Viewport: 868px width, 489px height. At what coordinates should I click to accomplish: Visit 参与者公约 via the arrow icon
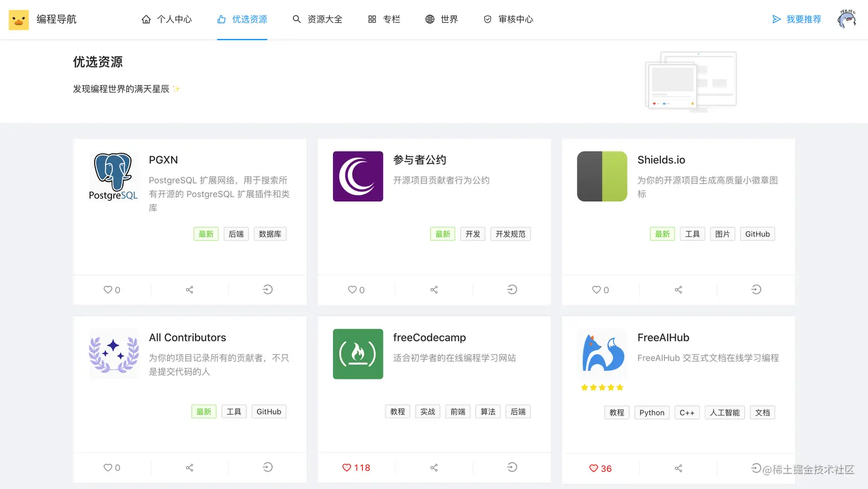512,289
